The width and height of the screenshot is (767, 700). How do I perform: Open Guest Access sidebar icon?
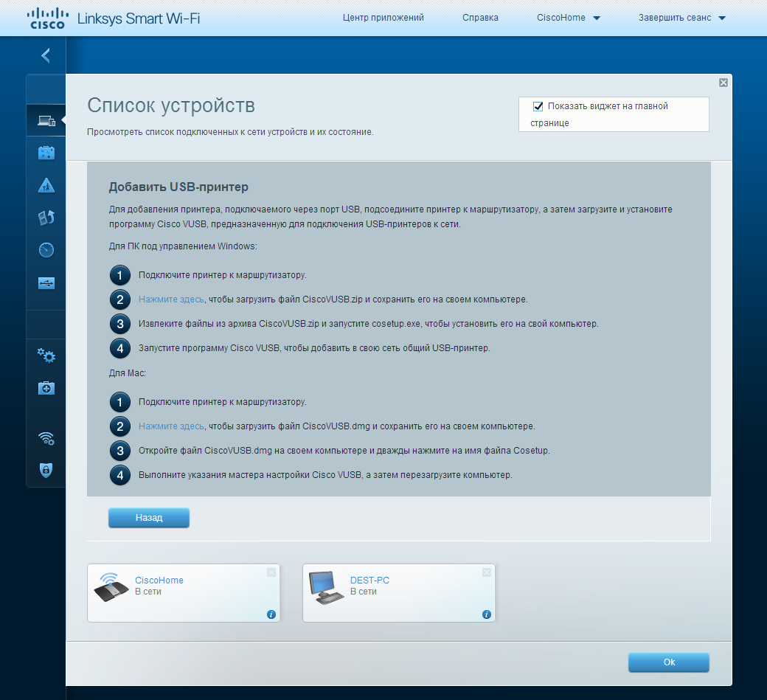46,153
